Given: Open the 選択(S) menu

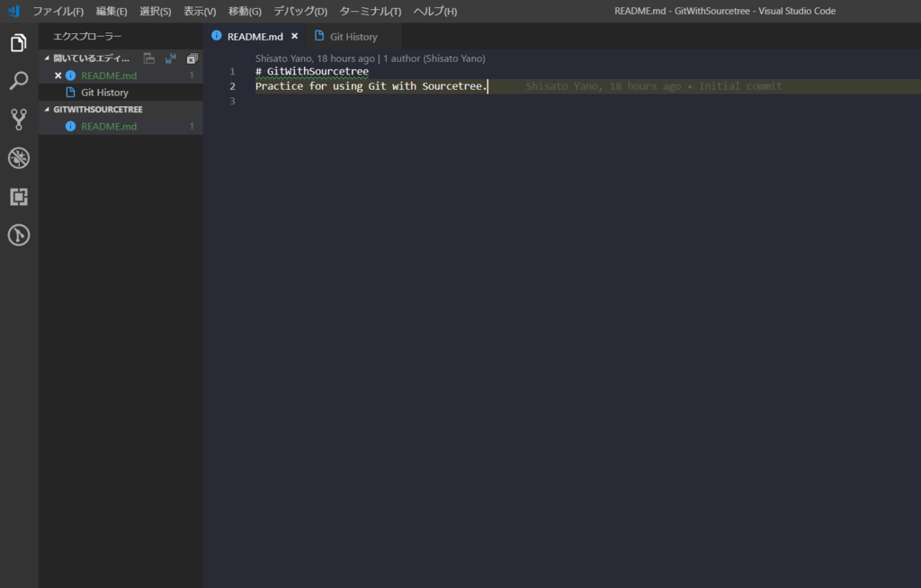Looking at the screenshot, I should pyautogui.click(x=155, y=11).
